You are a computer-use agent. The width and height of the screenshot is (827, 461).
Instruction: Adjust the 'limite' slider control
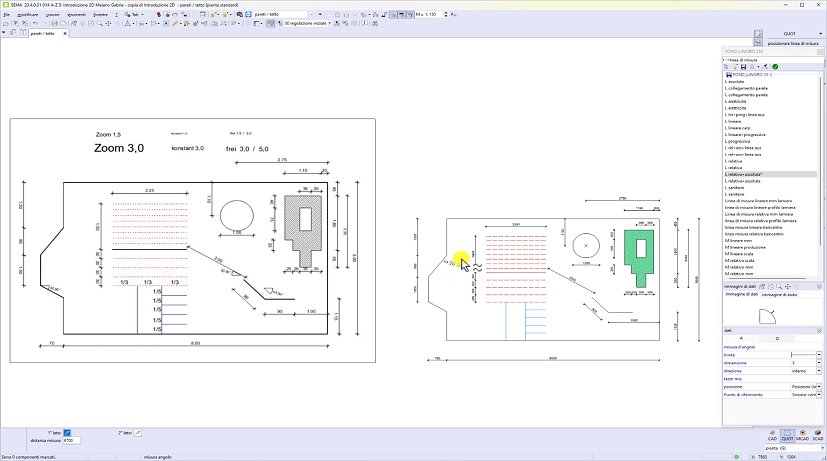pos(806,355)
